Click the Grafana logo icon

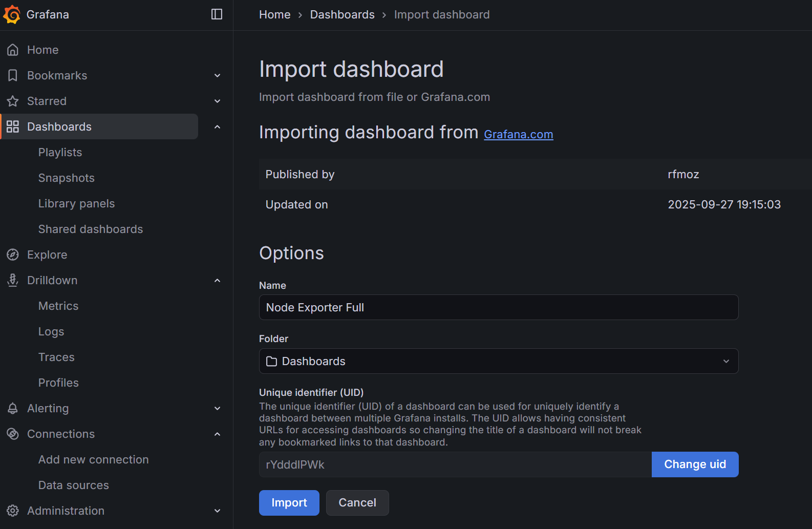tap(12, 14)
